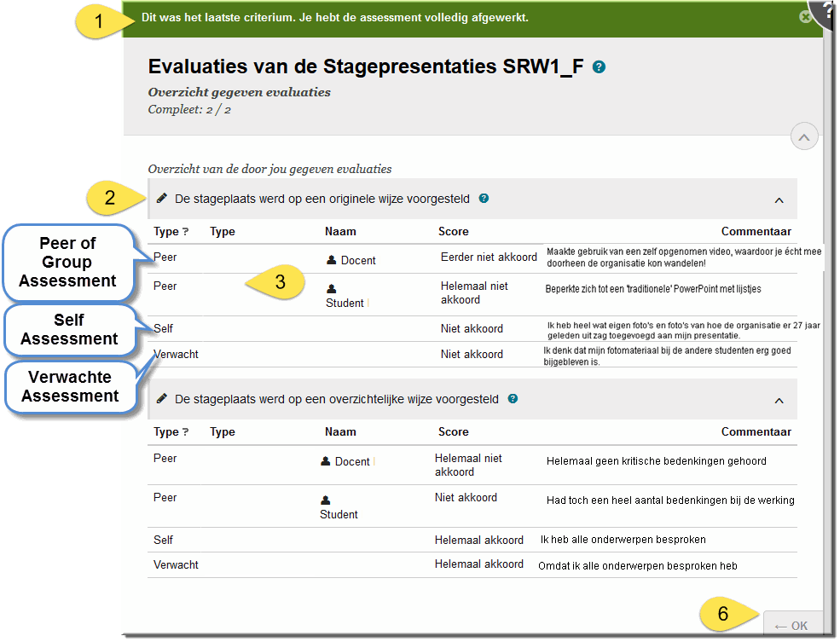The width and height of the screenshot is (840, 642).
Task: Click comment 'Omdat ik alle onderwerpen besproken heb'
Action: point(638,566)
